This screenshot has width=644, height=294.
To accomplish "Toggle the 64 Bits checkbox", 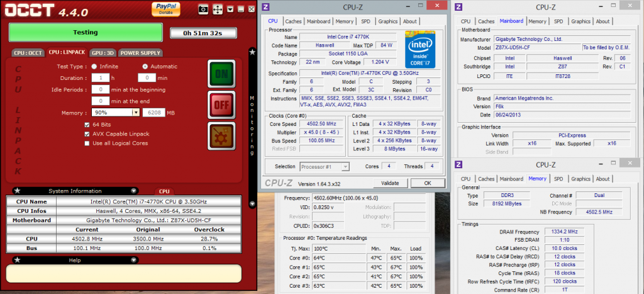I will click(x=87, y=125).
